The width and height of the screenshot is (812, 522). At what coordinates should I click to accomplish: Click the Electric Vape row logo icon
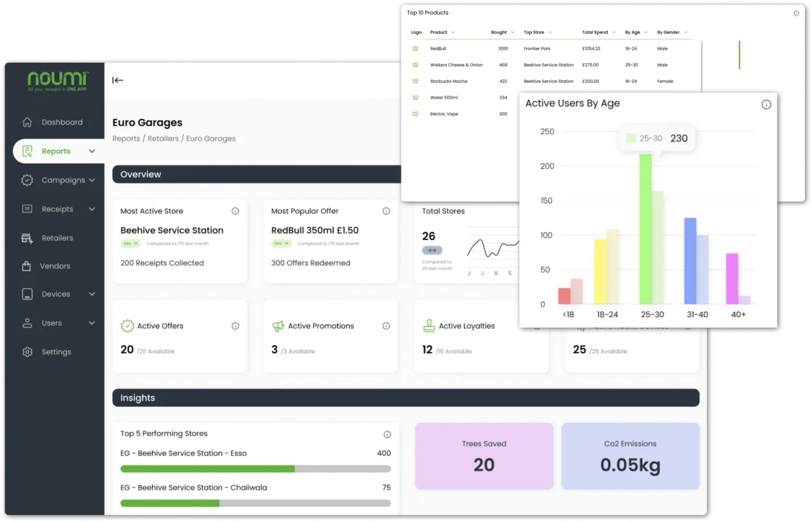point(416,114)
